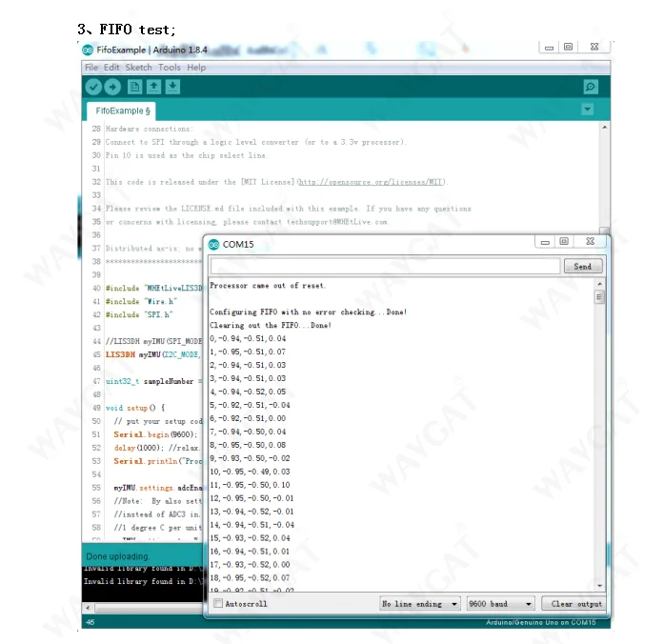
Task: Close the Arduino IDE main window
Action: click(594, 47)
